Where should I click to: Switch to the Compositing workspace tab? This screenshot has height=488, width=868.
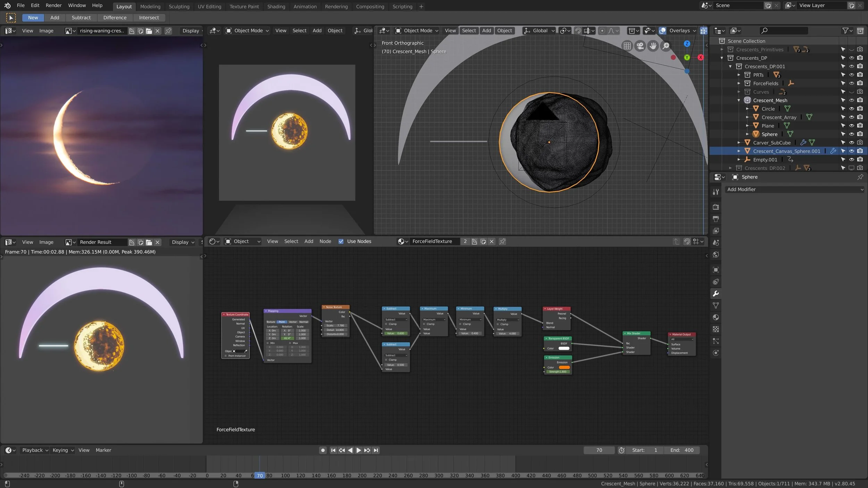coord(370,7)
